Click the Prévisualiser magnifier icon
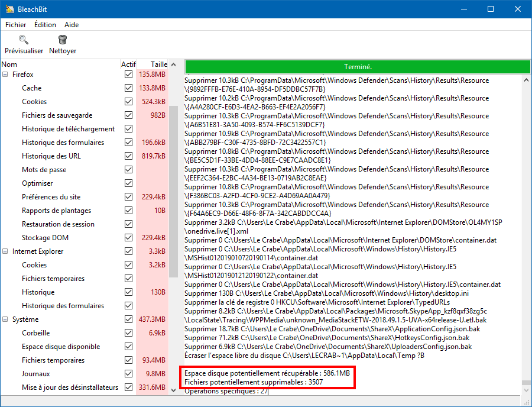The width and height of the screenshot is (532, 407). 24,40
